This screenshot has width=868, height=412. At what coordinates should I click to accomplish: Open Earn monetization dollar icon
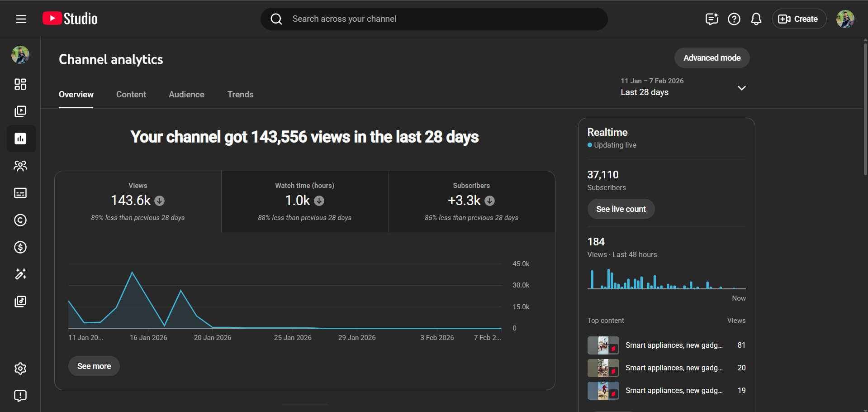(x=20, y=247)
